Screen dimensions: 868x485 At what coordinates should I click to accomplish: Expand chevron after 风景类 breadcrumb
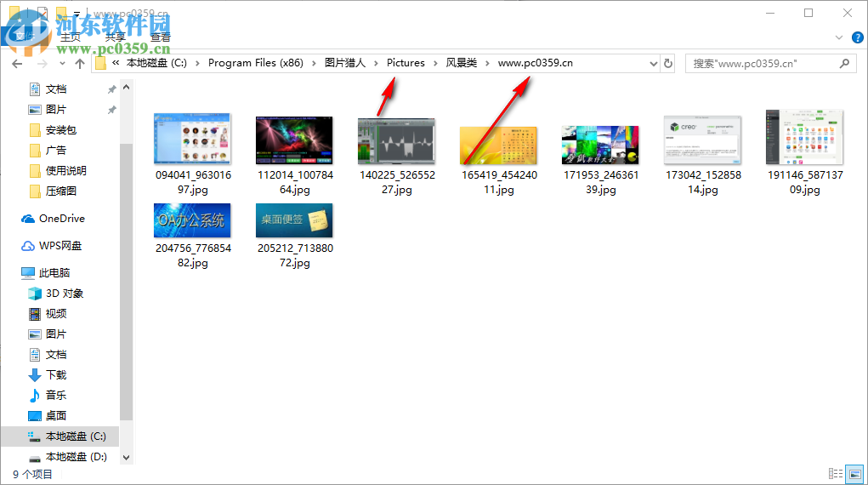[x=488, y=63]
